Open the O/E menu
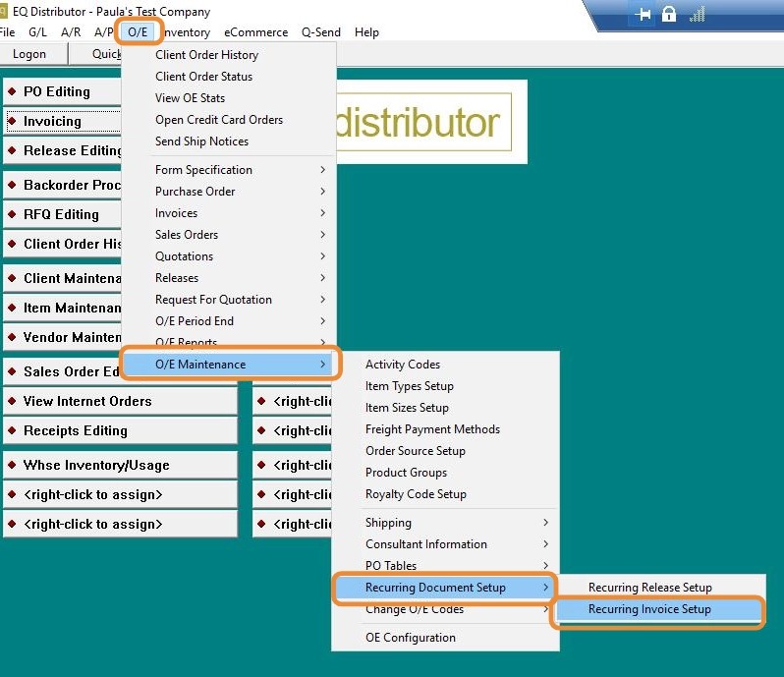The height and width of the screenshot is (677, 784). (138, 32)
